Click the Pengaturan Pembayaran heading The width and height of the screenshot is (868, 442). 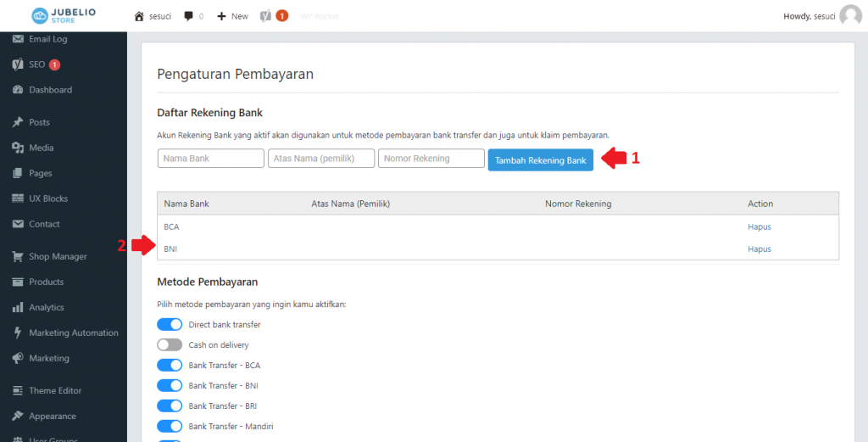[x=236, y=74]
